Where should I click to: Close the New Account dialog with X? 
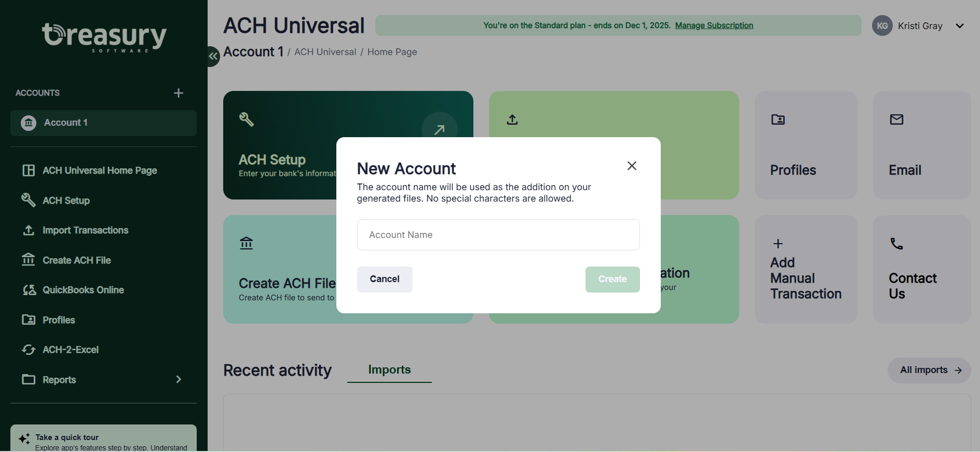pyautogui.click(x=632, y=166)
